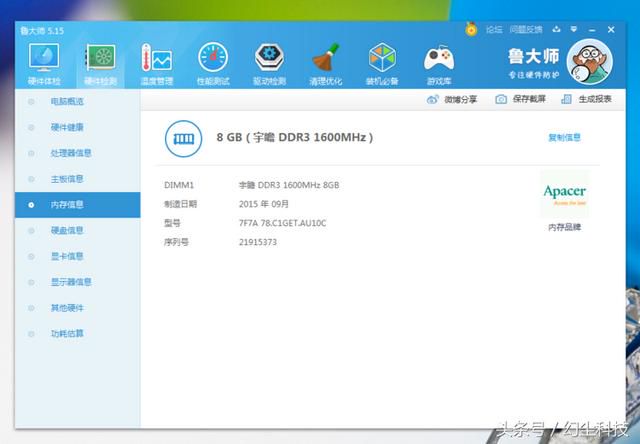Click the Apacer memory brand logo
The height and width of the screenshot is (444, 640).
coord(565,194)
